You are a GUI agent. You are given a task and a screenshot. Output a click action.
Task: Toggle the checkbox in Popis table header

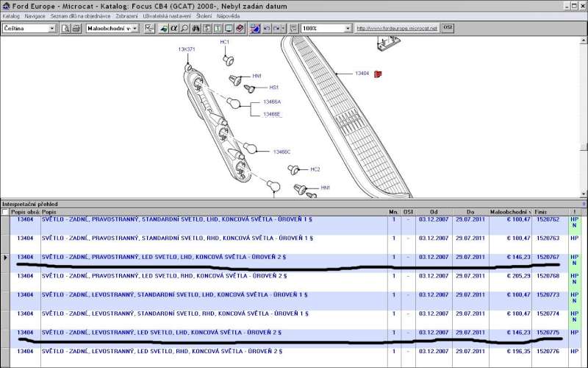[x=6, y=212]
